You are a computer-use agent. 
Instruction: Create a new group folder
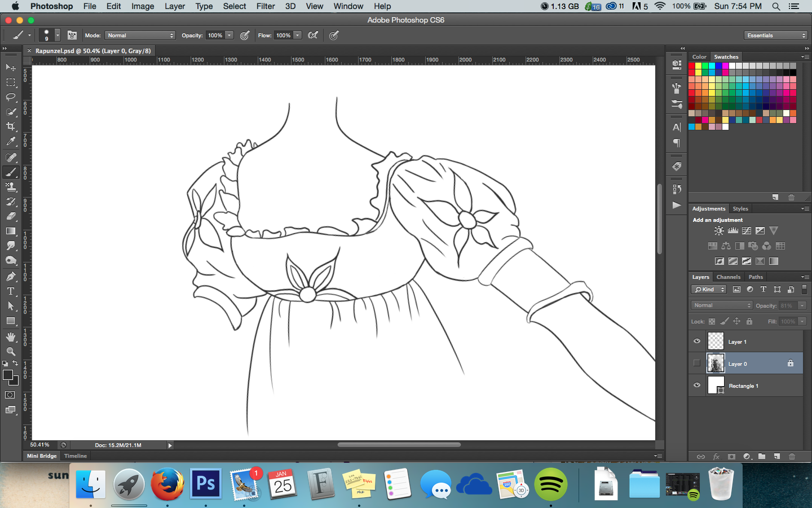(762, 457)
